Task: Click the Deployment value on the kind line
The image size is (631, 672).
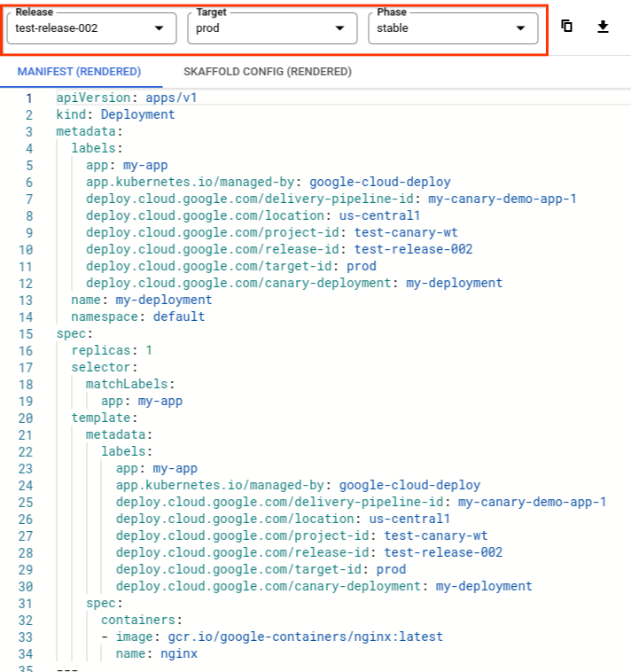Action: (137, 114)
